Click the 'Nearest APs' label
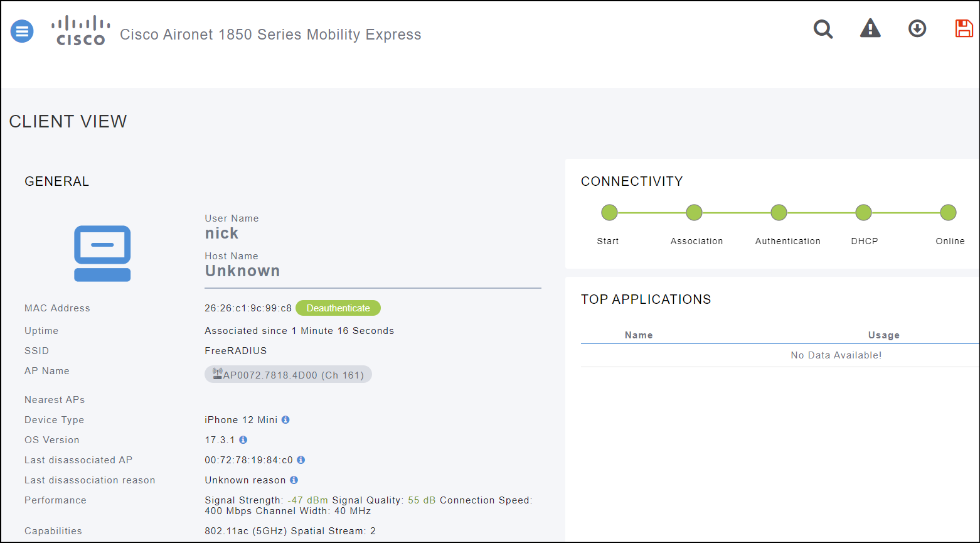The image size is (980, 543). tap(55, 400)
